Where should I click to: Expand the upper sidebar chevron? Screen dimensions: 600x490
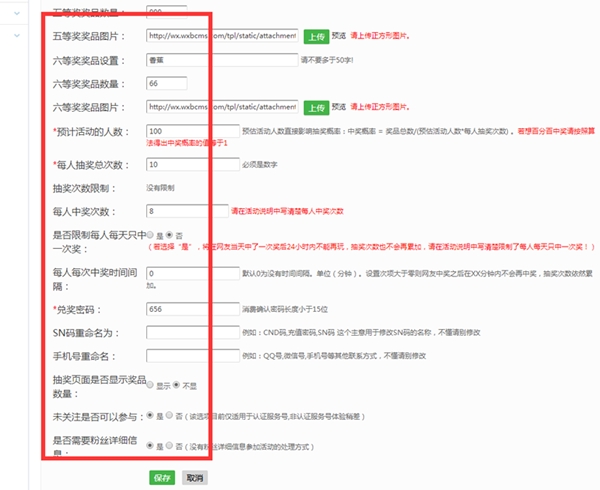coord(17,13)
